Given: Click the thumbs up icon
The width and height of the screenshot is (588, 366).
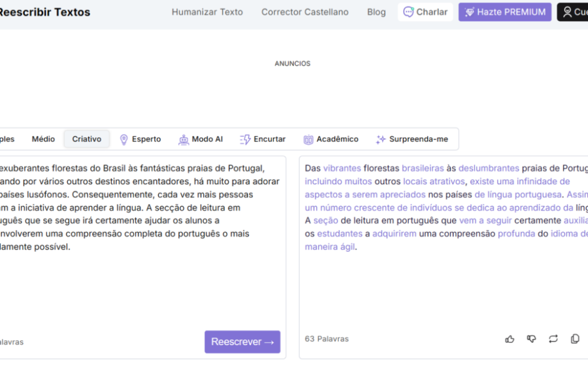Looking at the screenshot, I should (x=509, y=339).
